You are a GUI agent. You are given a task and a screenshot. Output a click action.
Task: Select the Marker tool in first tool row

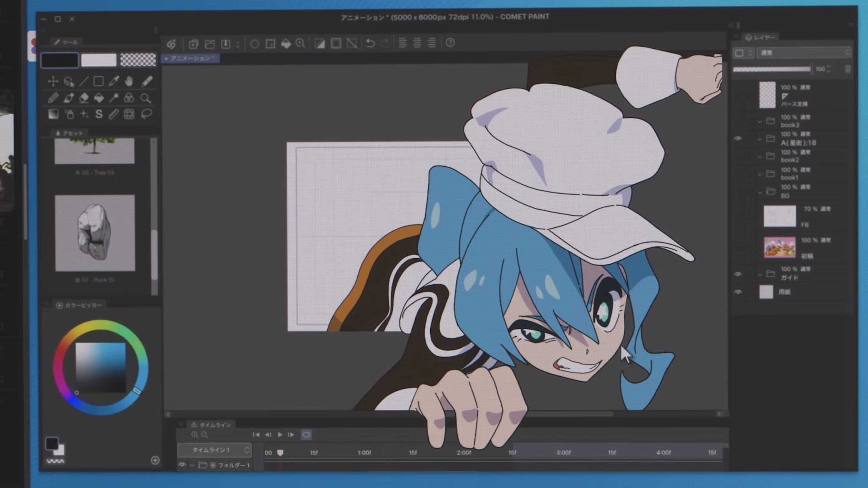[x=146, y=81]
